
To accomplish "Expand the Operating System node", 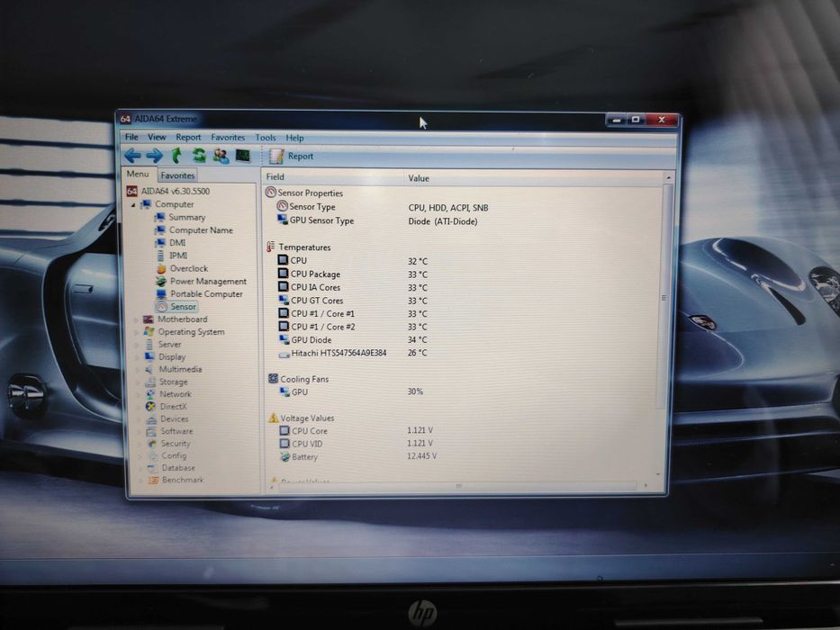I will [x=136, y=333].
